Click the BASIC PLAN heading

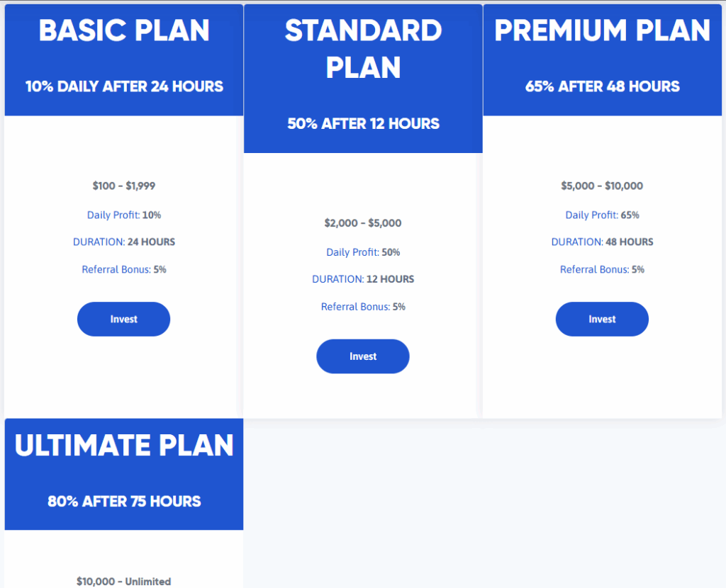pyautogui.click(x=124, y=31)
